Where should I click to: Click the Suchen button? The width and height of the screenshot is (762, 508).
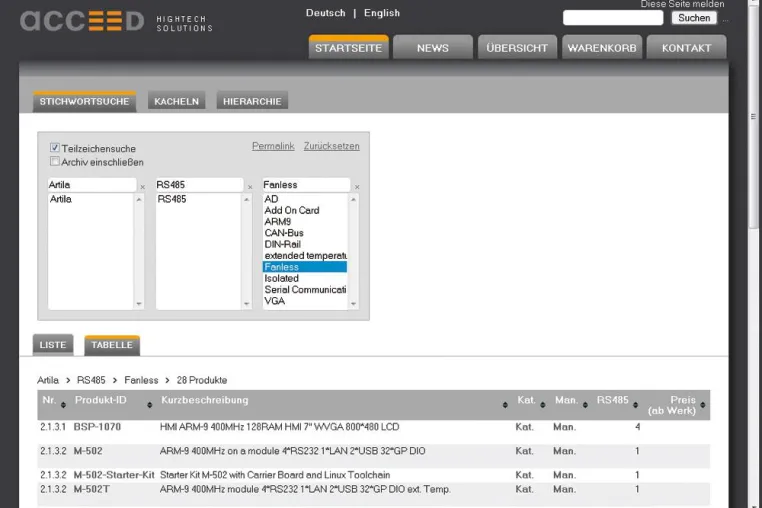pyautogui.click(x=694, y=18)
